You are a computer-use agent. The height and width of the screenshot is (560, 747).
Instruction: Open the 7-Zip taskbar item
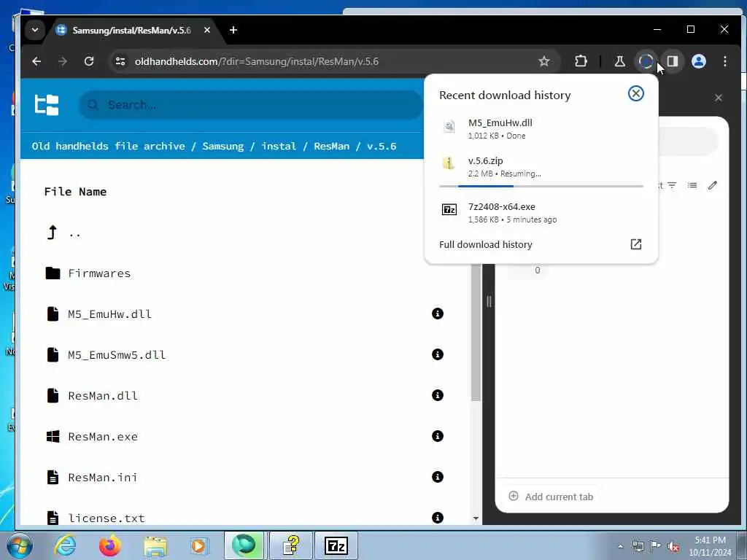tap(336, 545)
